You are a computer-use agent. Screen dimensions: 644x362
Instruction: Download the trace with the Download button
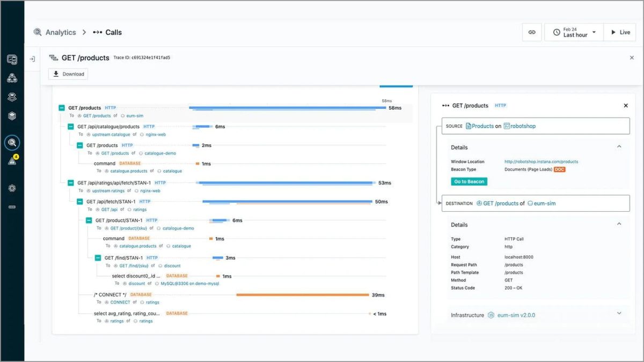68,73
